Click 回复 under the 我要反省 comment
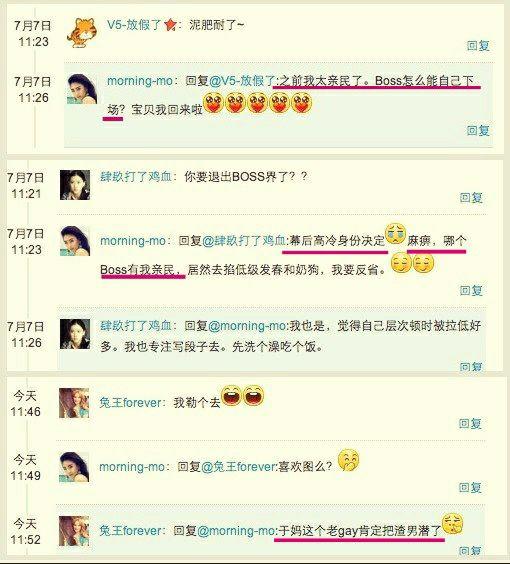Screen dimensions: 510x564 471,290
